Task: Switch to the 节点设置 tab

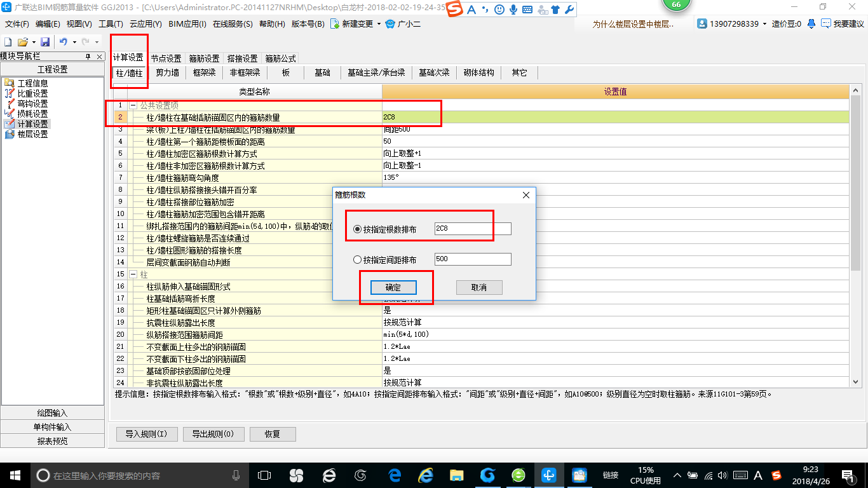Action: coord(166,58)
